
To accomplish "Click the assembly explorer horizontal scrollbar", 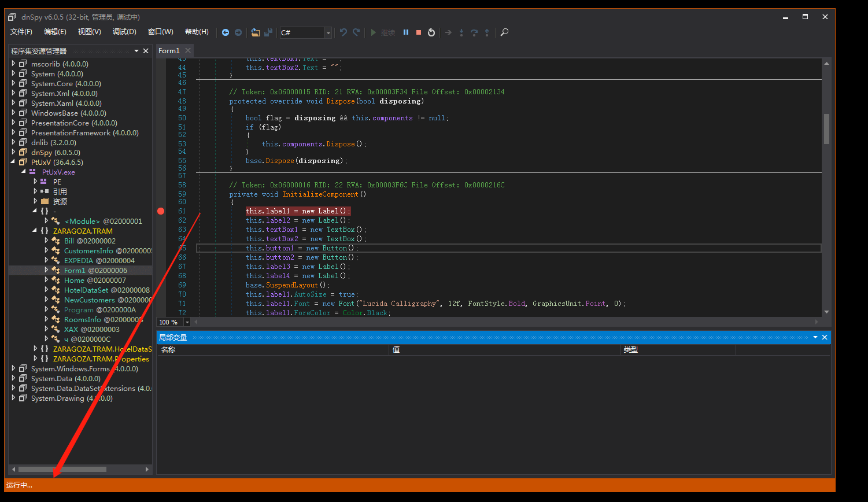I will 62,469.
